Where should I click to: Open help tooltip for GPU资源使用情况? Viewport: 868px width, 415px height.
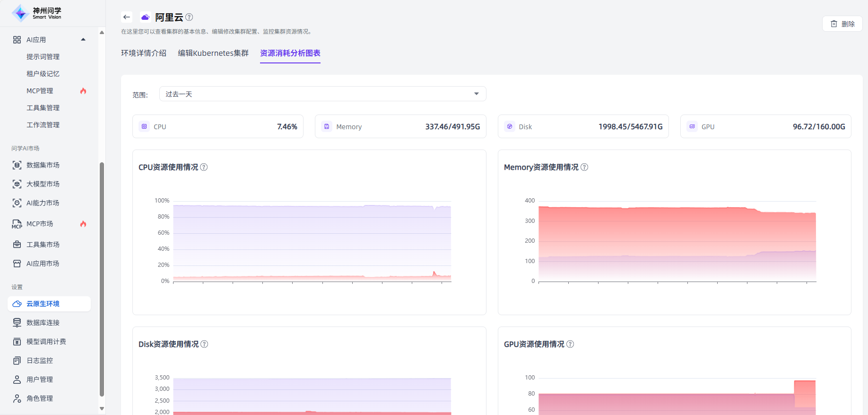570,344
